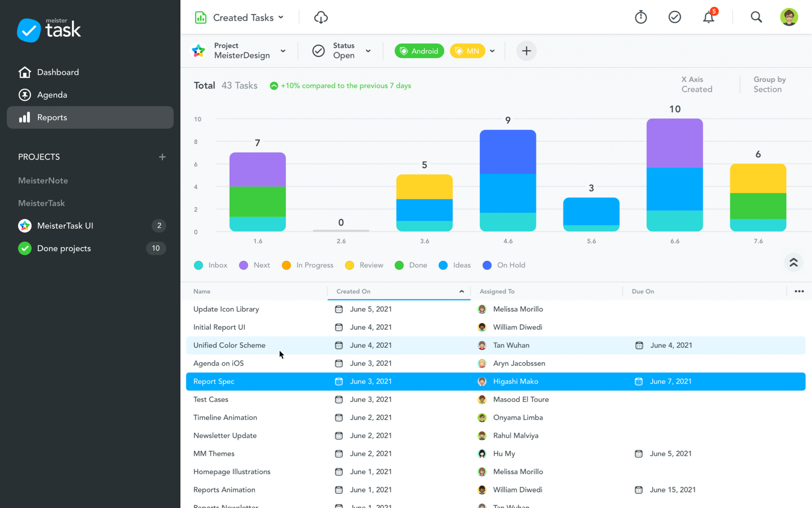Add a new project with plus icon
This screenshot has width=812, height=508.
point(162,157)
